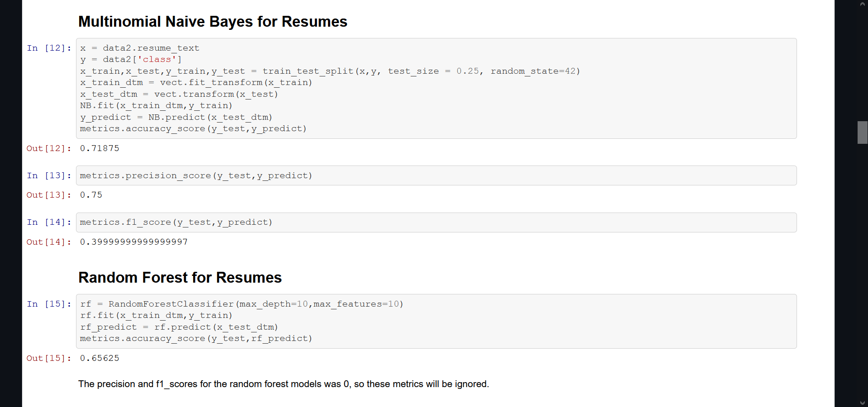This screenshot has width=868, height=407.
Task: Click the Multinomial Naive Bayes for Resumes heading
Action: click(213, 22)
